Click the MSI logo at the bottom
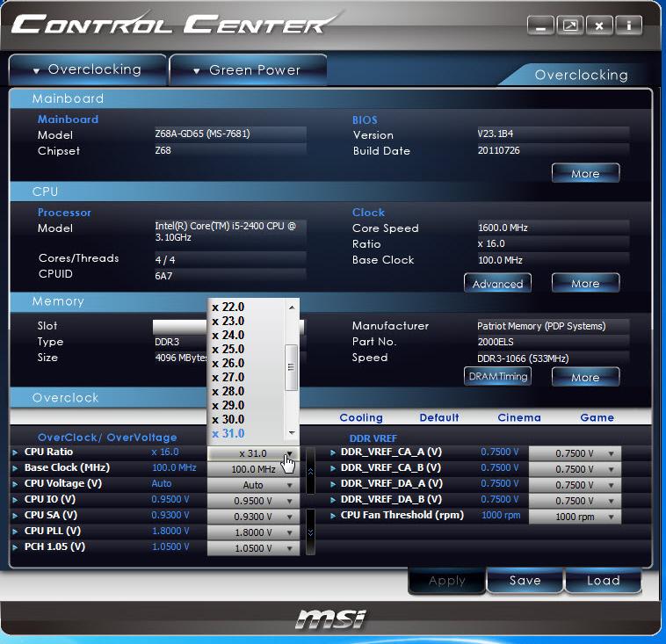Viewport: 666px width, 644px height. pos(329,618)
